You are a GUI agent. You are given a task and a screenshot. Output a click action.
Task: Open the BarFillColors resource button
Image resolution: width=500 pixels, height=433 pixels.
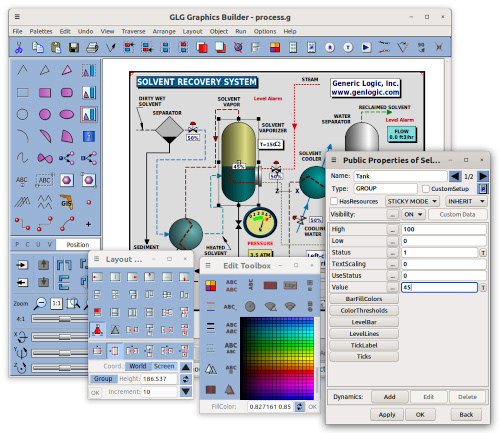click(364, 299)
